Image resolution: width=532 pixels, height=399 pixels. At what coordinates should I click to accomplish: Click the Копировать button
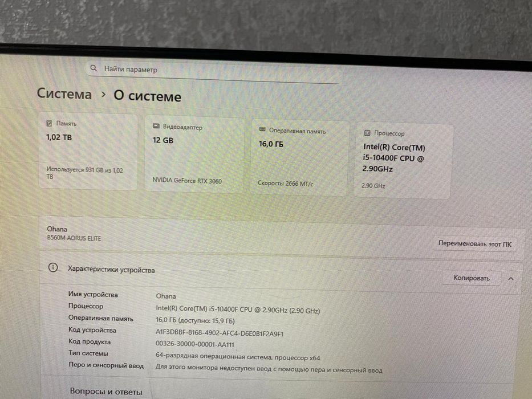coord(472,278)
